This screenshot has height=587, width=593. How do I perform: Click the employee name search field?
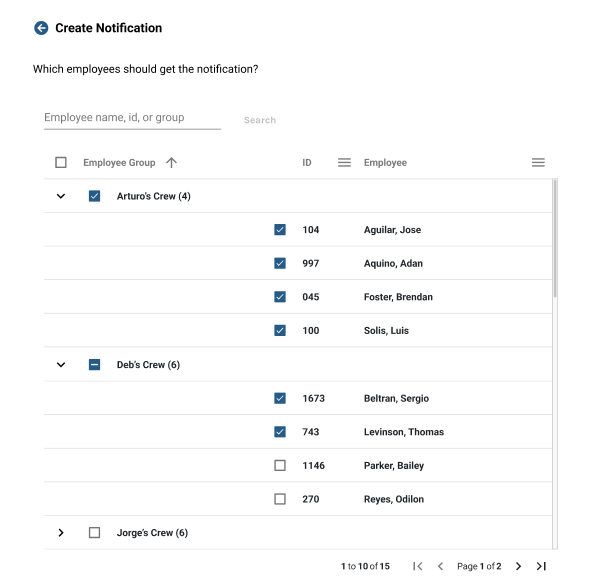pos(132,118)
